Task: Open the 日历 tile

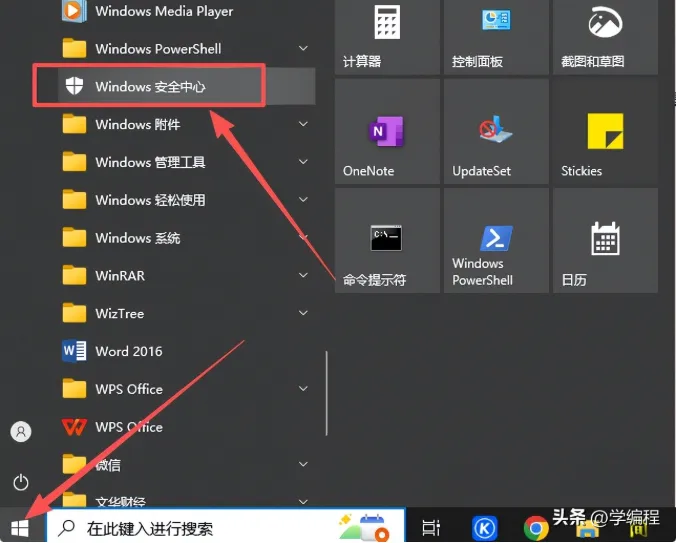Action: [605, 240]
